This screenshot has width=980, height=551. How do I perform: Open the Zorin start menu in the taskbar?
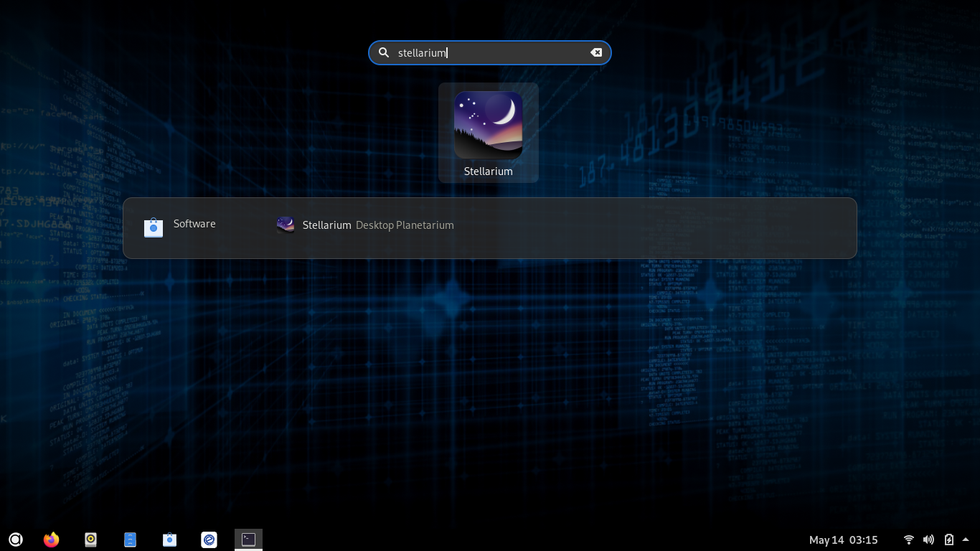click(16, 540)
